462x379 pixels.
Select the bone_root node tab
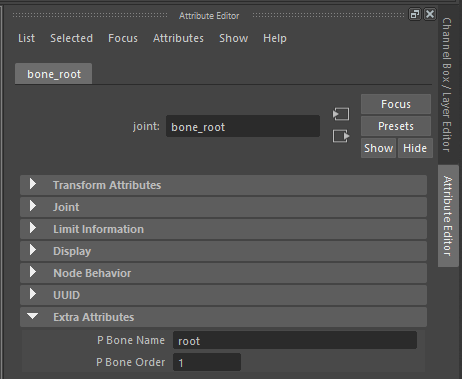(54, 74)
